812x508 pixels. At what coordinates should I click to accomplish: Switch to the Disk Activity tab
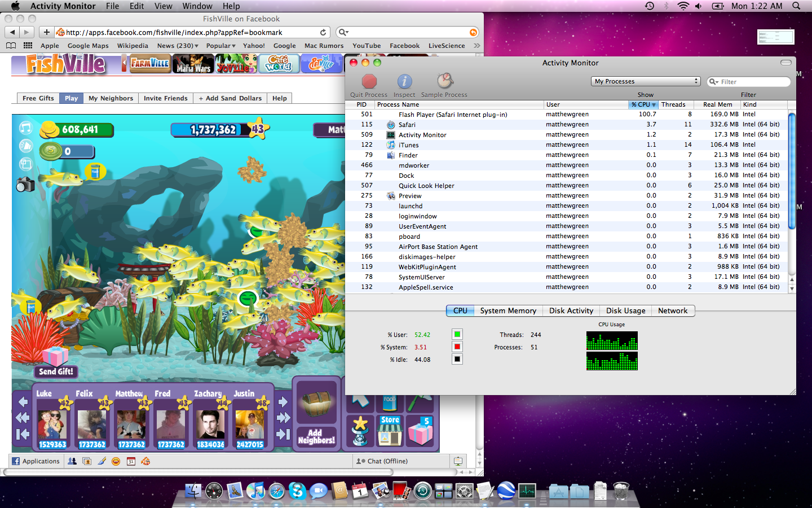[x=571, y=310]
